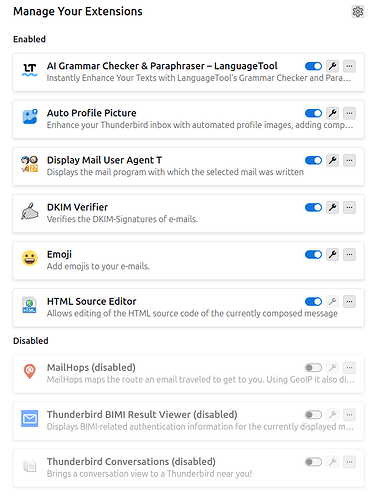This screenshot has width=376, height=500.
Task: Open Emoji extension options wrench
Action: (332, 254)
